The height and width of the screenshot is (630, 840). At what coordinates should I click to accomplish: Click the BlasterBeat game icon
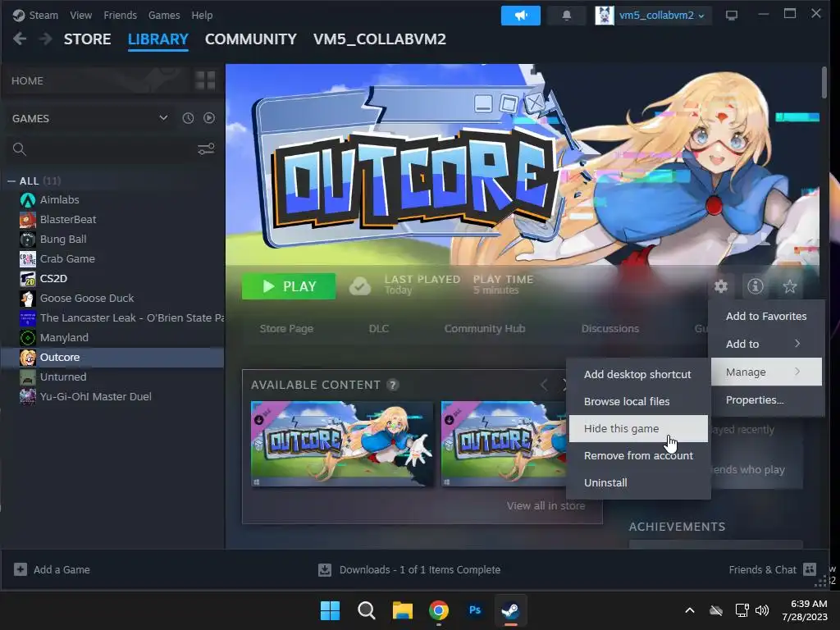click(28, 220)
